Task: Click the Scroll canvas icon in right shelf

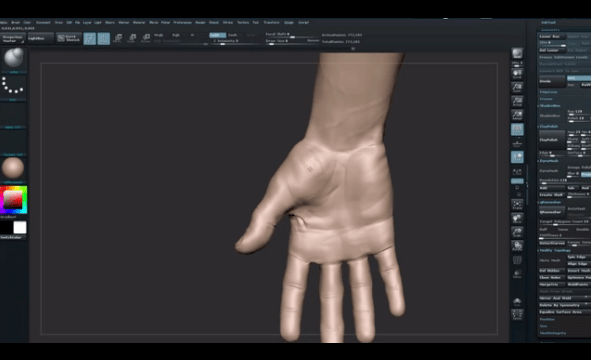Action: [x=517, y=74]
